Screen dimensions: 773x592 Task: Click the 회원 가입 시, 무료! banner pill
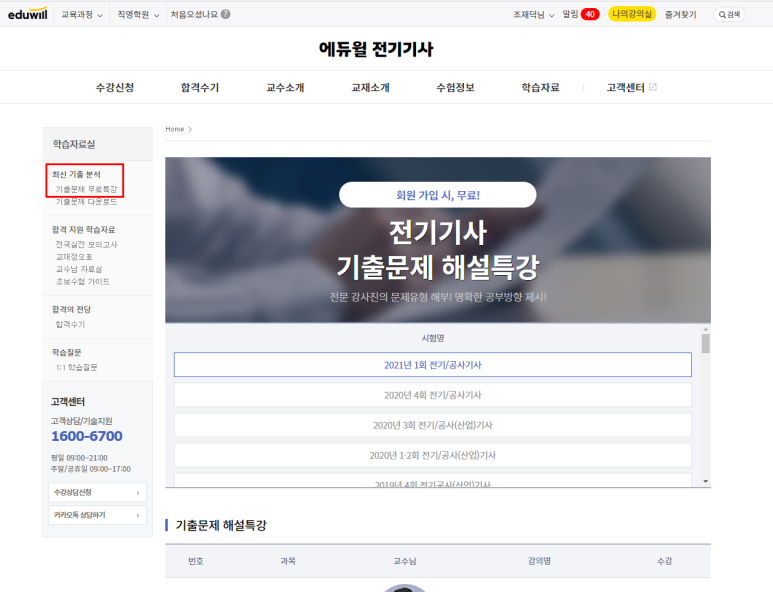tap(438, 195)
